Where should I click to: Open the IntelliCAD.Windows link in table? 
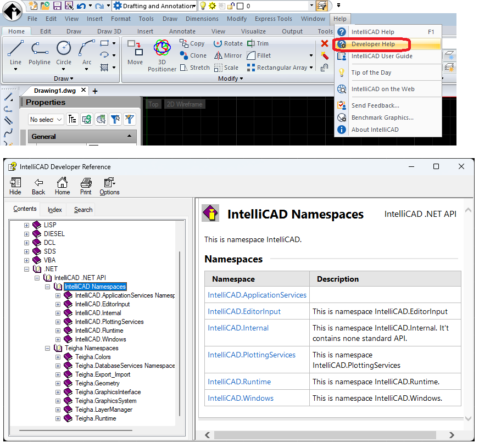tap(241, 398)
